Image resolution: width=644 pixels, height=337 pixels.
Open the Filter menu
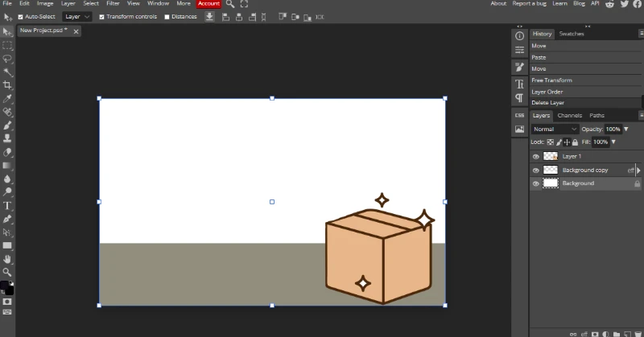pos(113,3)
